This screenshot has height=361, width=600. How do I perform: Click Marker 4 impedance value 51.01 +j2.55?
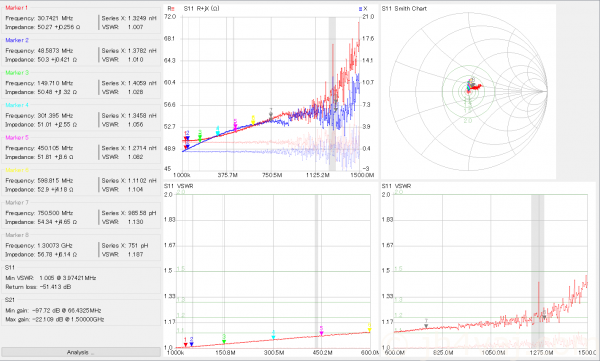(57, 125)
